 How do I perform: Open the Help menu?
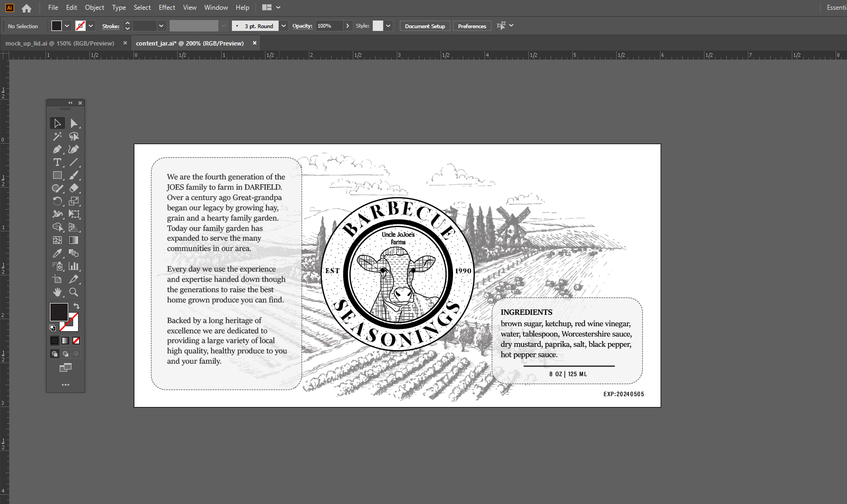[242, 8]
